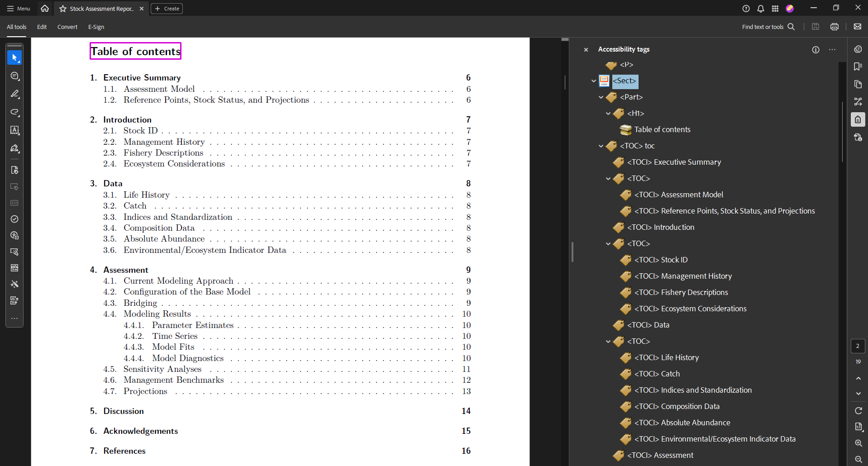This screenshot has height=466, width=868.
Task: Click the refresh icon in the right sidebar
Action: 858,410
